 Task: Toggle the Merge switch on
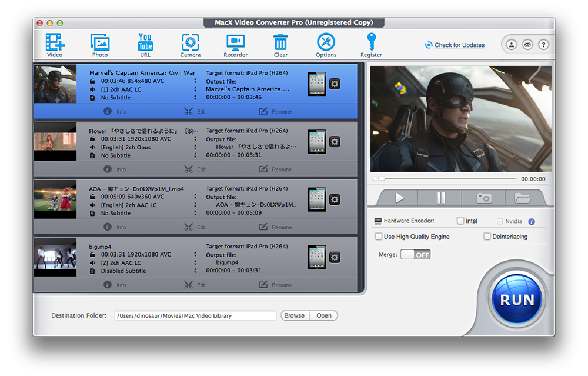[416, 255]
